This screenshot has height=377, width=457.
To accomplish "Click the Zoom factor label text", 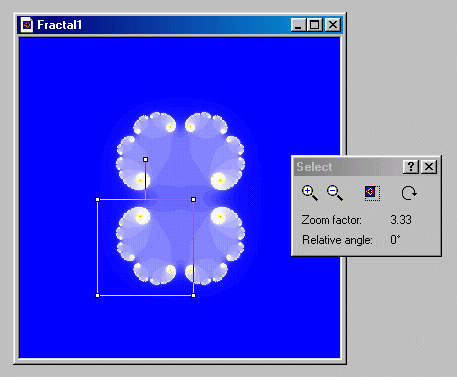I will click(331, 220).
